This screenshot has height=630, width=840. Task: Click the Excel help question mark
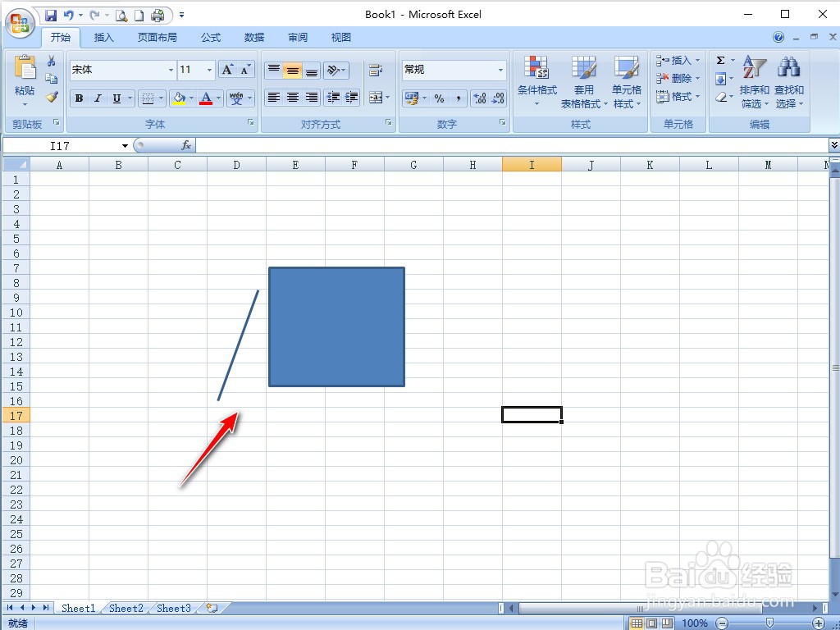click(778, 37)
